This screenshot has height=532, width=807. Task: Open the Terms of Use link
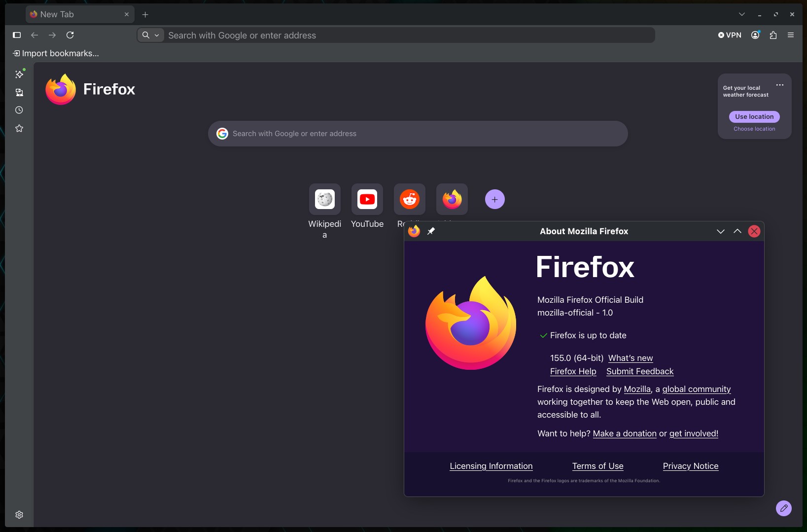point(598,466)
